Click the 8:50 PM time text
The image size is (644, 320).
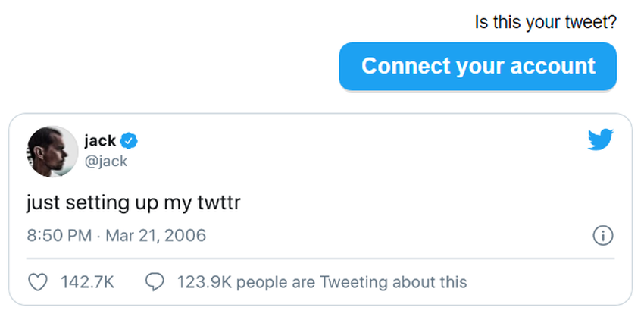pyautogui.click(x=59, y=235)
